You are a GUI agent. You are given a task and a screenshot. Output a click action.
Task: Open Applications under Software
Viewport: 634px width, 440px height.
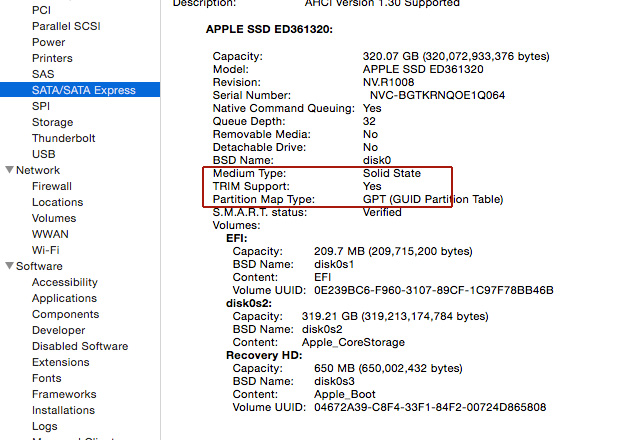click(x=64, y=298)
